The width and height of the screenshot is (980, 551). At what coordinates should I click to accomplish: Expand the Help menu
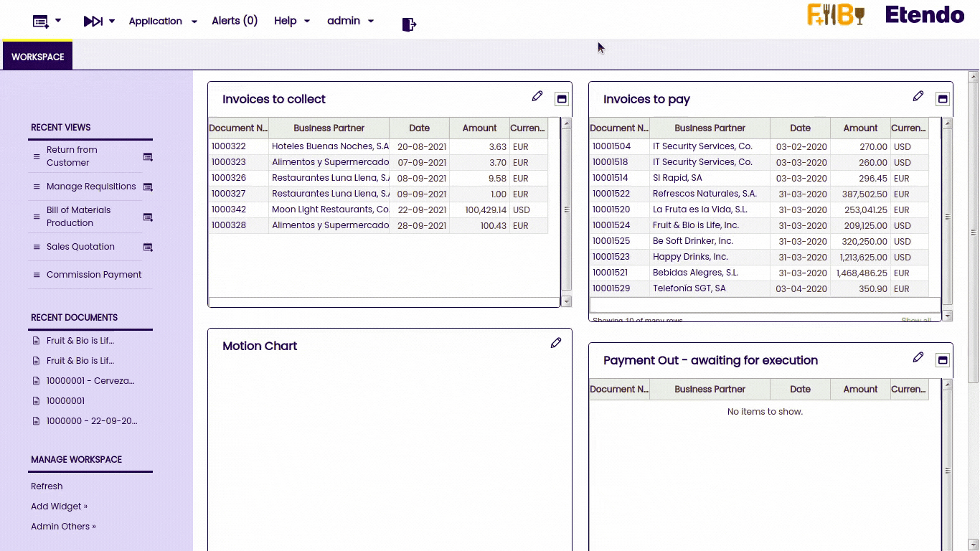pos(291,22)
